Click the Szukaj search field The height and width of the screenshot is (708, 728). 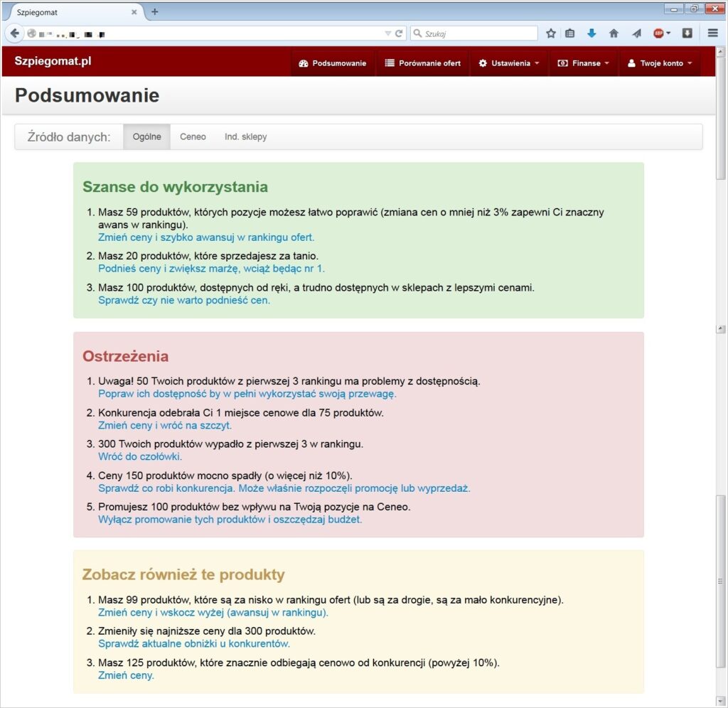474,33
